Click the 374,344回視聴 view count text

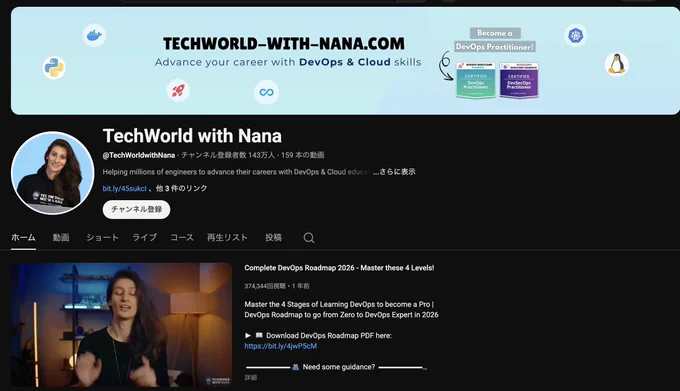pos(265,286)
